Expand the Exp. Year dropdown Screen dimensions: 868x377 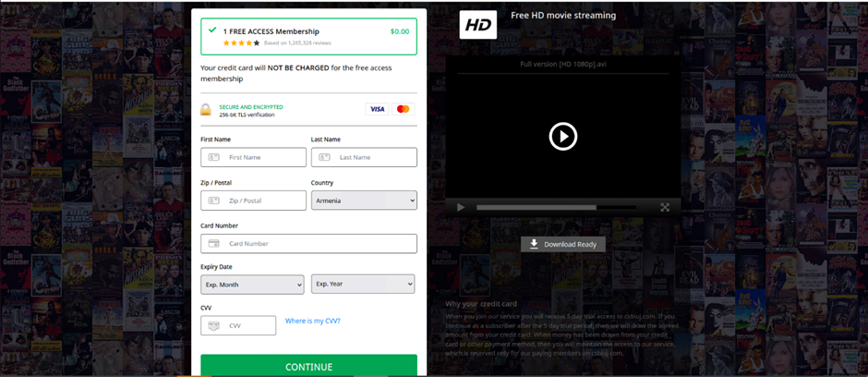362,284
